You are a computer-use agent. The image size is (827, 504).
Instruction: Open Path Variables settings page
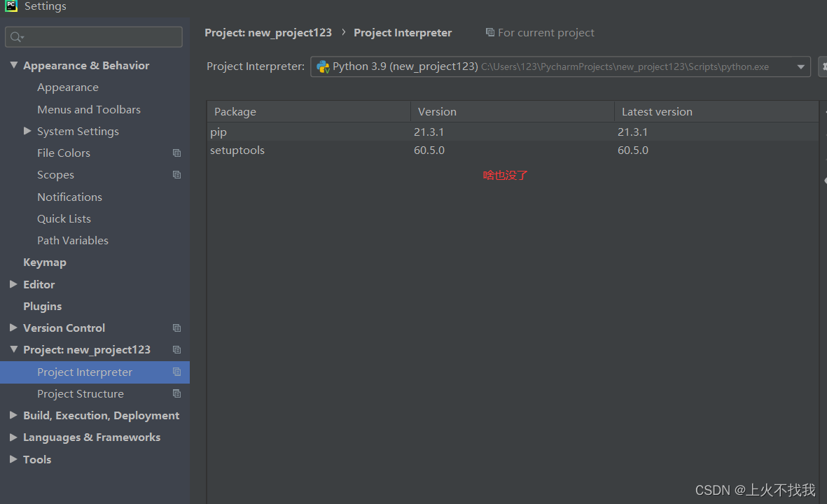(73, 240)
